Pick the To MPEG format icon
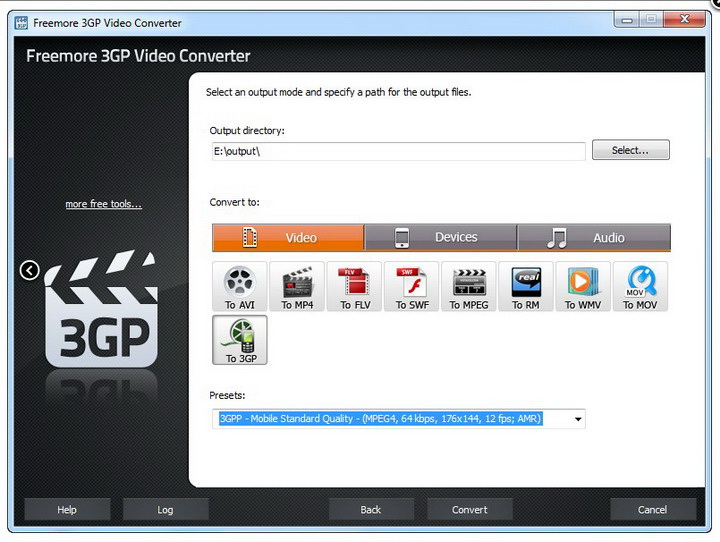The width and height of the screenshot is (720, 542). 469,287
